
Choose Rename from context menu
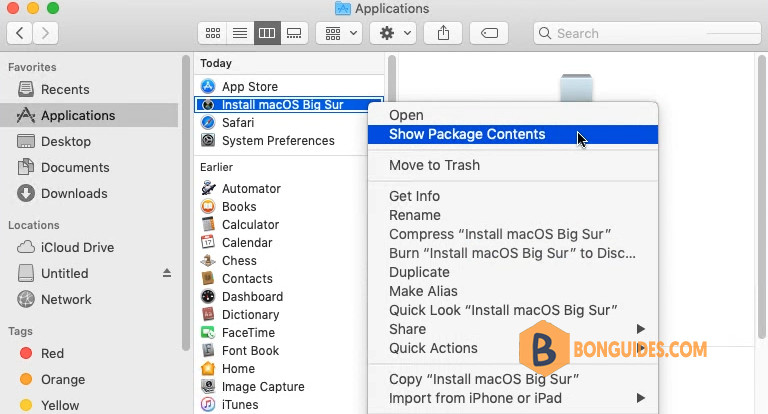513,215
